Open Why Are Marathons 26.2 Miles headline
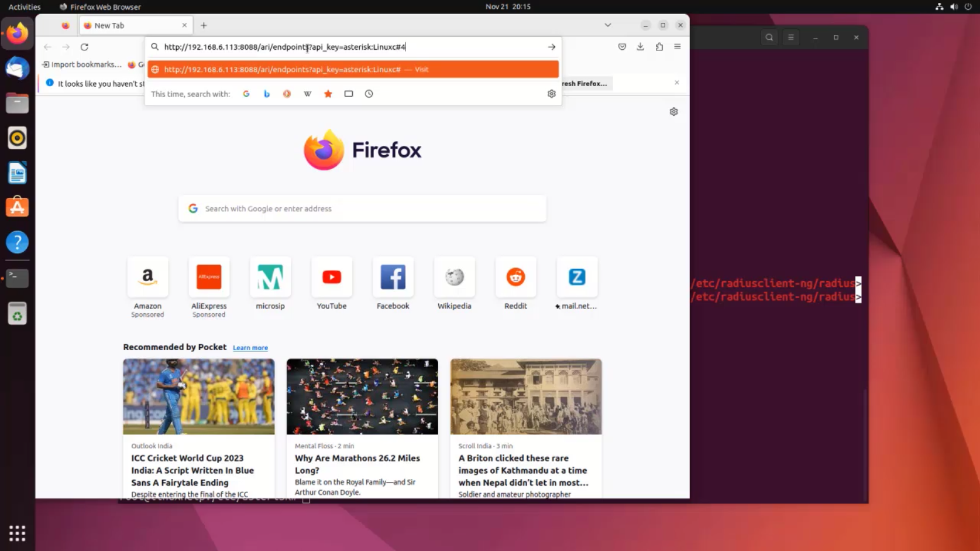The width and height of the screenshot is (980, 551). pos(357,464)
